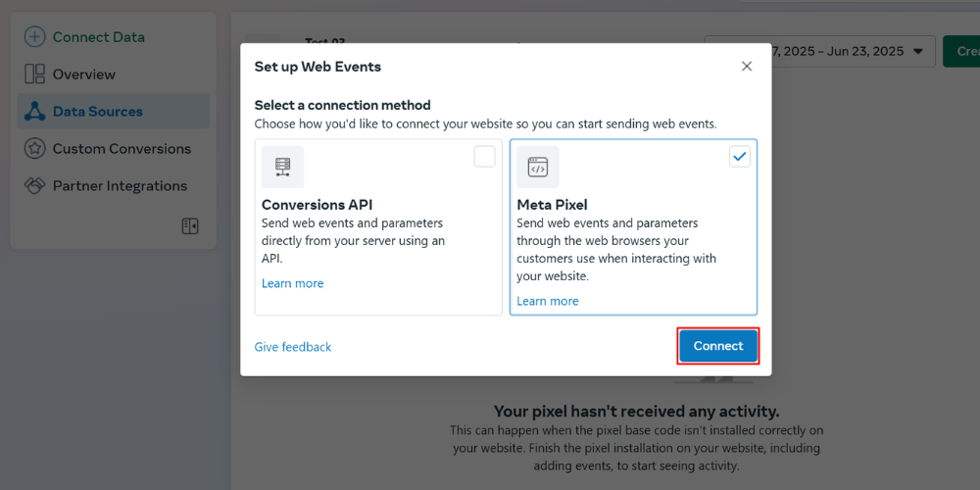
Task: Uncheck the Meta Pixel checkbox
Action: pos(739,157)
